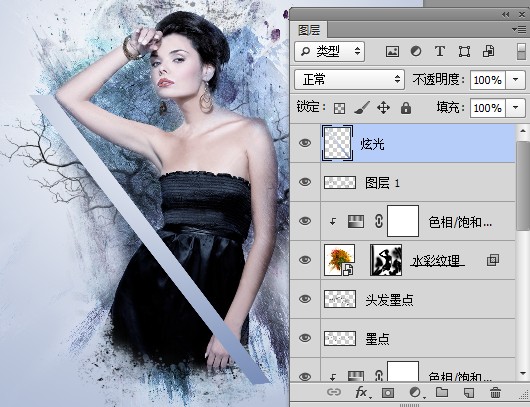Click the layers list scrollbar thumb

click(x=523, y=185)
